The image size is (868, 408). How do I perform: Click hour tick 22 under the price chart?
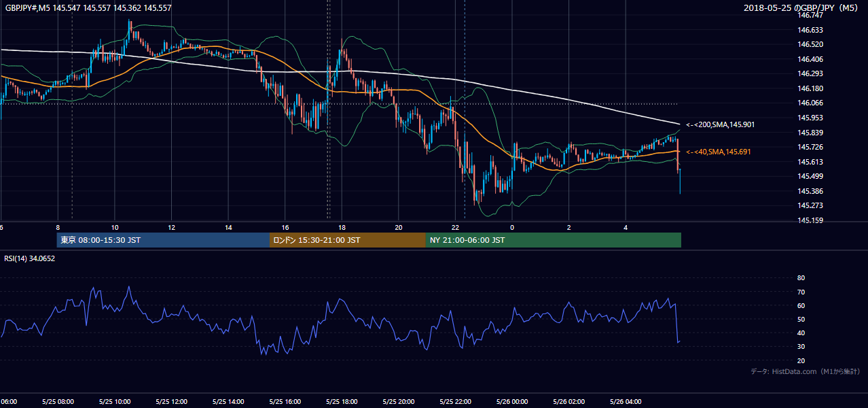(x=455, y=227)
